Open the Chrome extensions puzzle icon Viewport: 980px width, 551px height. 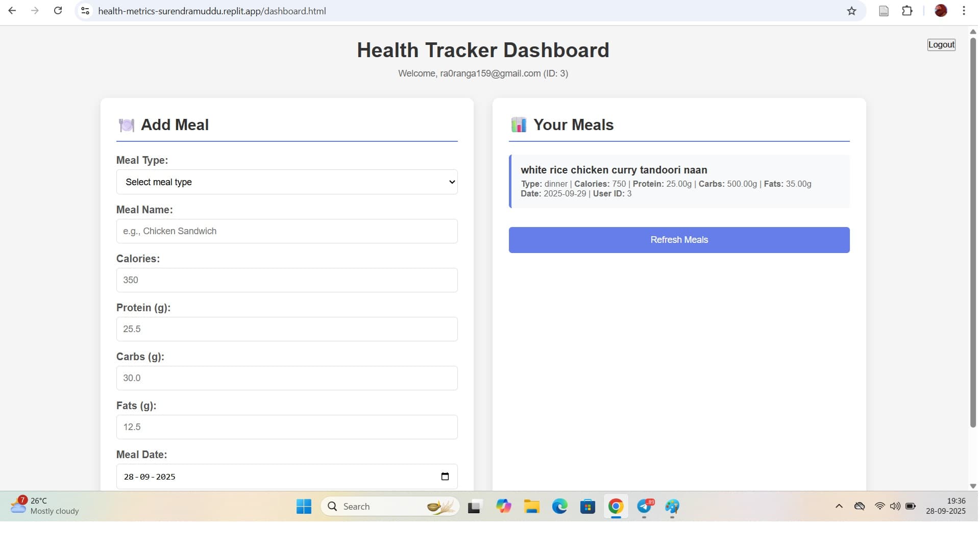907,11
